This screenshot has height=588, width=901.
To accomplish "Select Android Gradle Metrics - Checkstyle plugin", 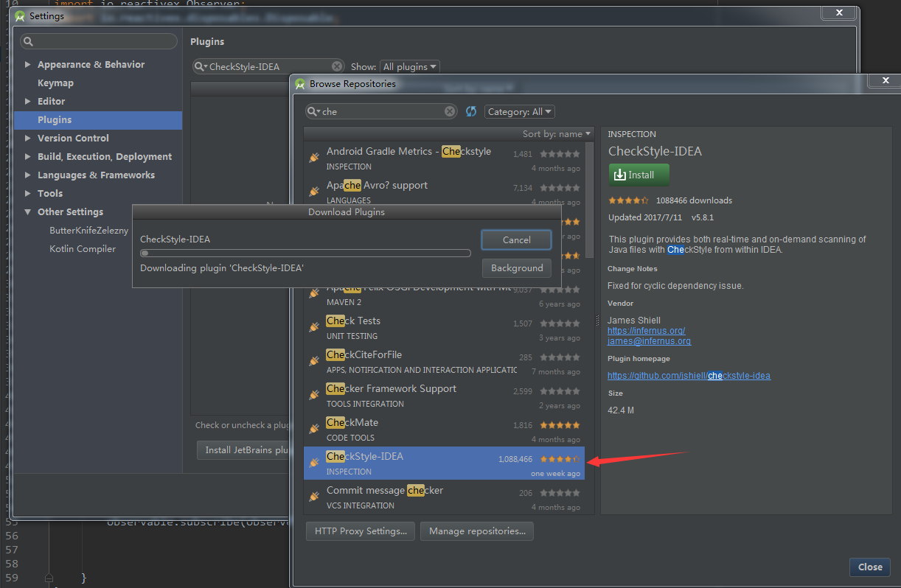I will click(444, 158).
